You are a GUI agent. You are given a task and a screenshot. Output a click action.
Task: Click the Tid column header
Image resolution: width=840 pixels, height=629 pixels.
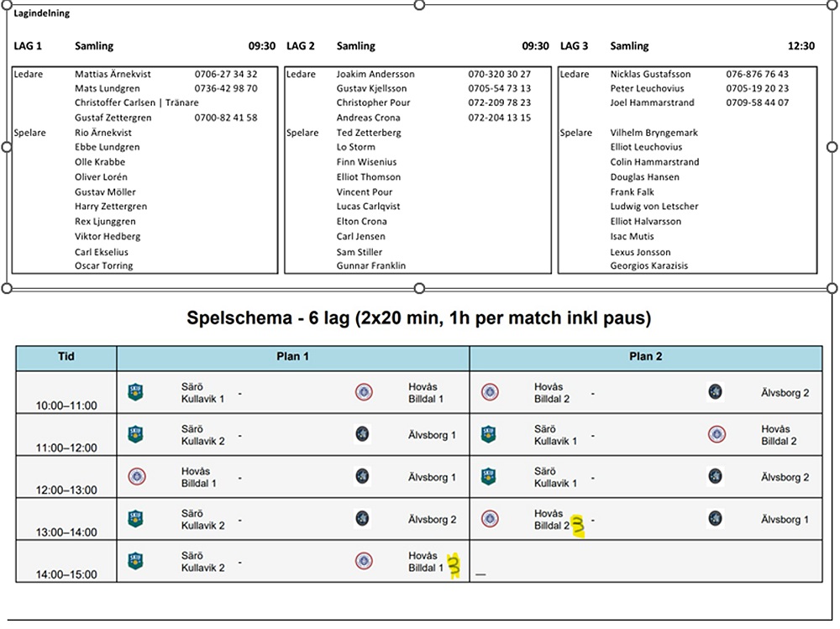pos(66,356)
